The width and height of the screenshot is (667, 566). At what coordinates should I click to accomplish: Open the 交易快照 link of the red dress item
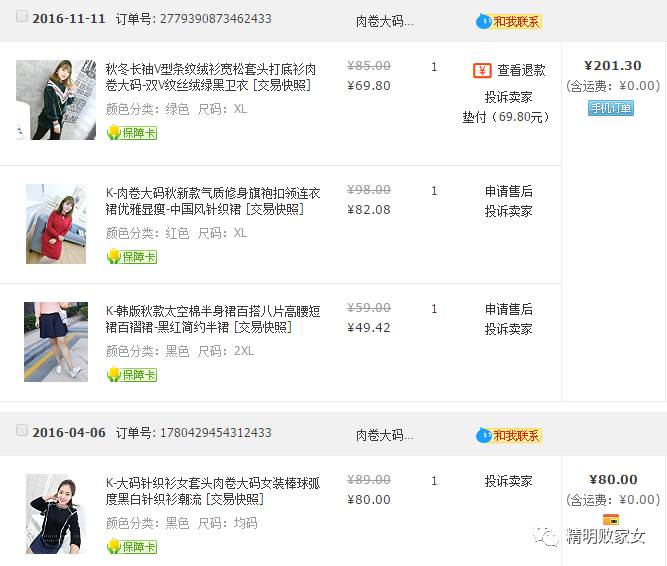click(275, 209)
